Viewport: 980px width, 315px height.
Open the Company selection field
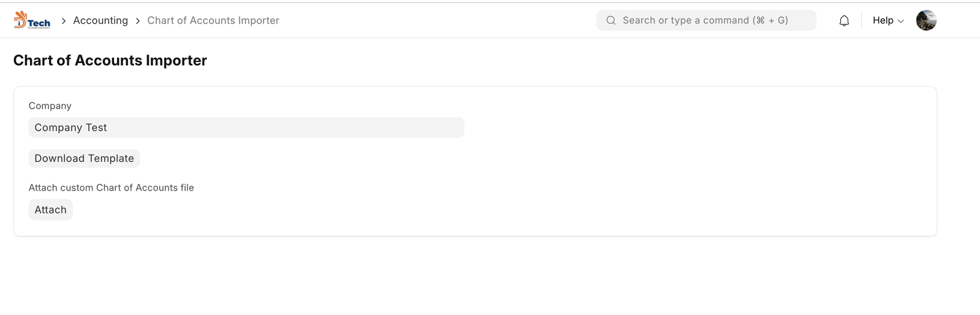coord(246,127)
